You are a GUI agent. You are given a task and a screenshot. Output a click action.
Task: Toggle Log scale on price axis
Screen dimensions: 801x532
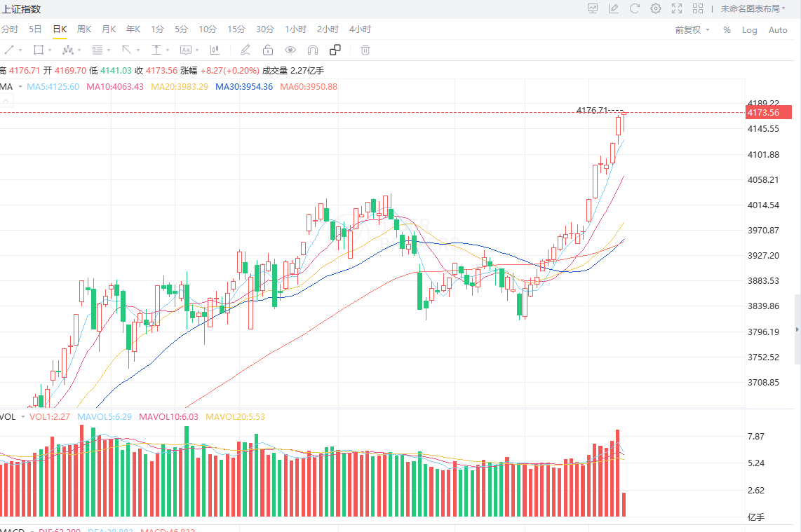[750, 30]
